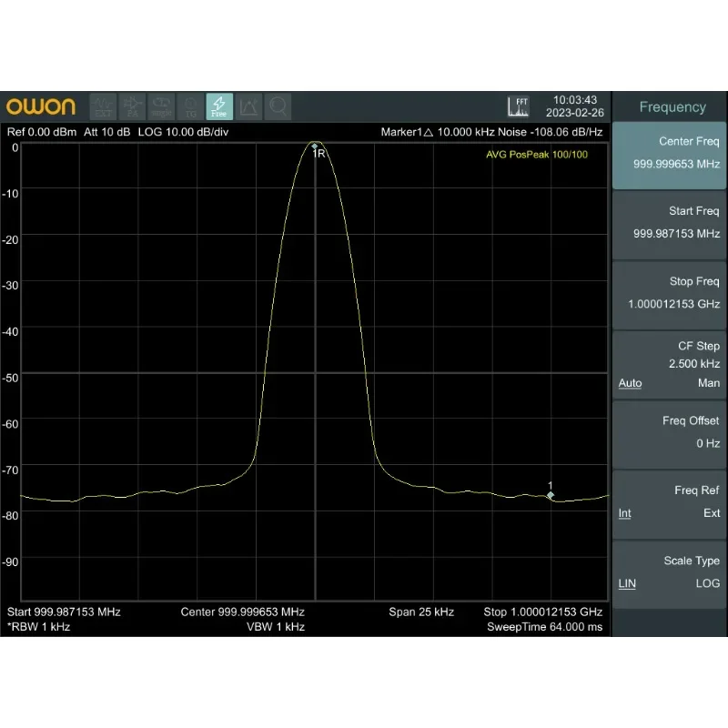Set CF Step to Man

pyautogui.click(x=708, y=383)
